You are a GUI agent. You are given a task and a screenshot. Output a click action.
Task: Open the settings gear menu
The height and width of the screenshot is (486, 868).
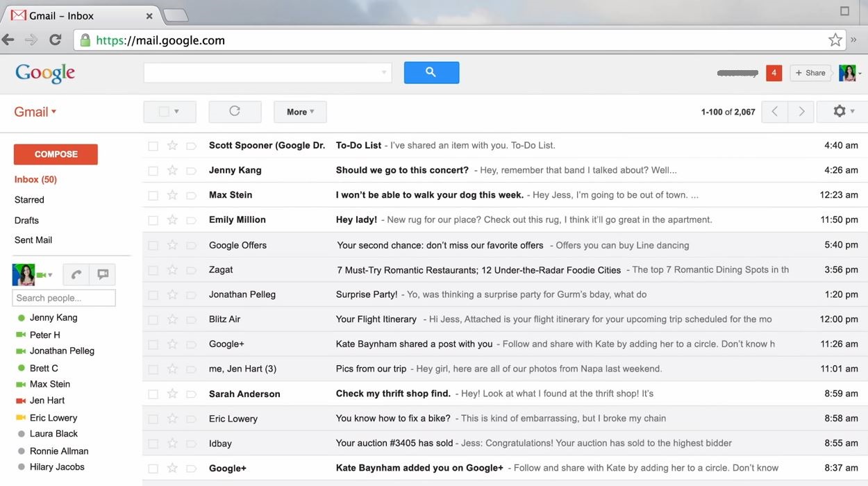click(842, 111)
